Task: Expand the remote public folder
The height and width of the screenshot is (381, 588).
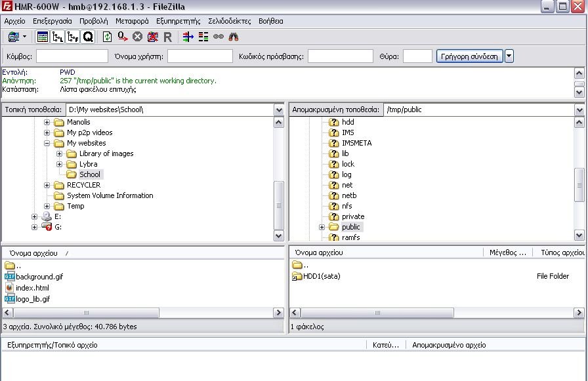Action: click(x=322, y=227)
